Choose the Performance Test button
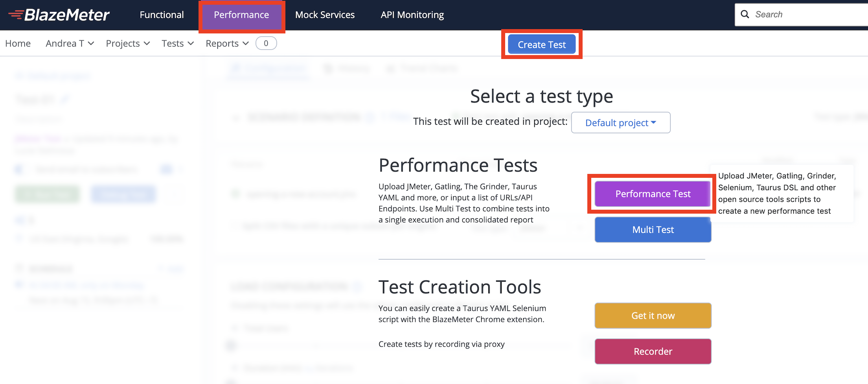This screenshot has height=384, width=868. (653, 194)
